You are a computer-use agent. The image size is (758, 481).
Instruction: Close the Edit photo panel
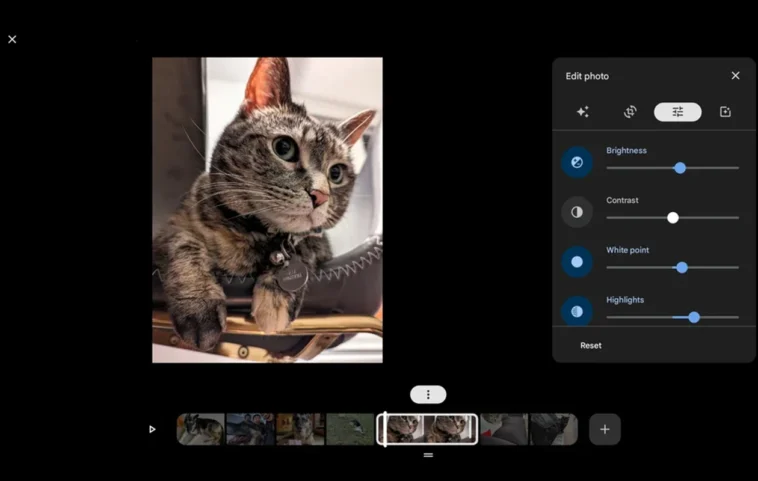pyautogui.click(x=735, y=75)
